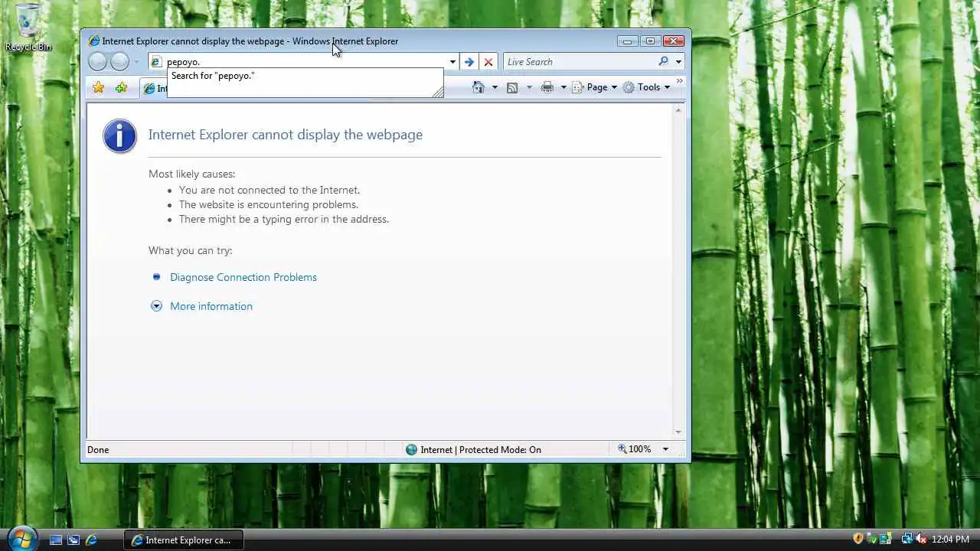
Task: Open the Windows Start orb
Action: (x=21, y=538)
